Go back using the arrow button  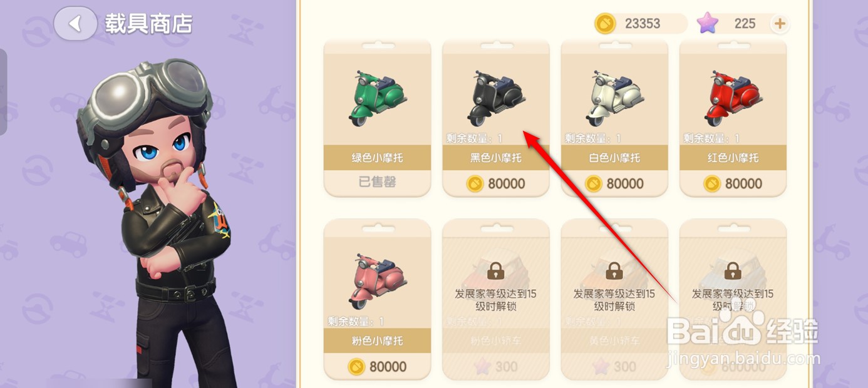[75, 24]
